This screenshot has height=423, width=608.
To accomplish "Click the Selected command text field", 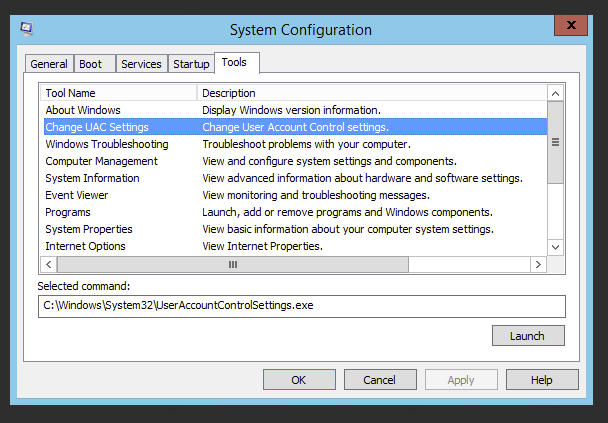I will [x=301, y=306].
